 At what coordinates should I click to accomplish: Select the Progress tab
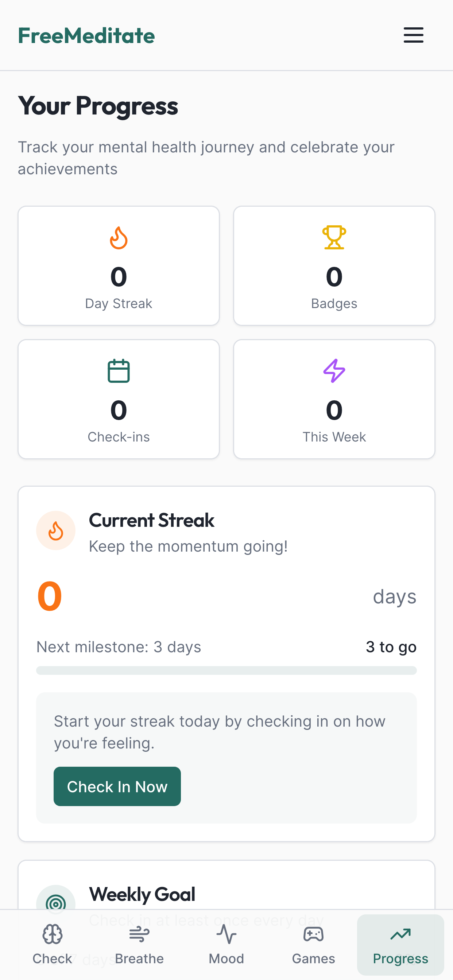(x=400, y=944)
